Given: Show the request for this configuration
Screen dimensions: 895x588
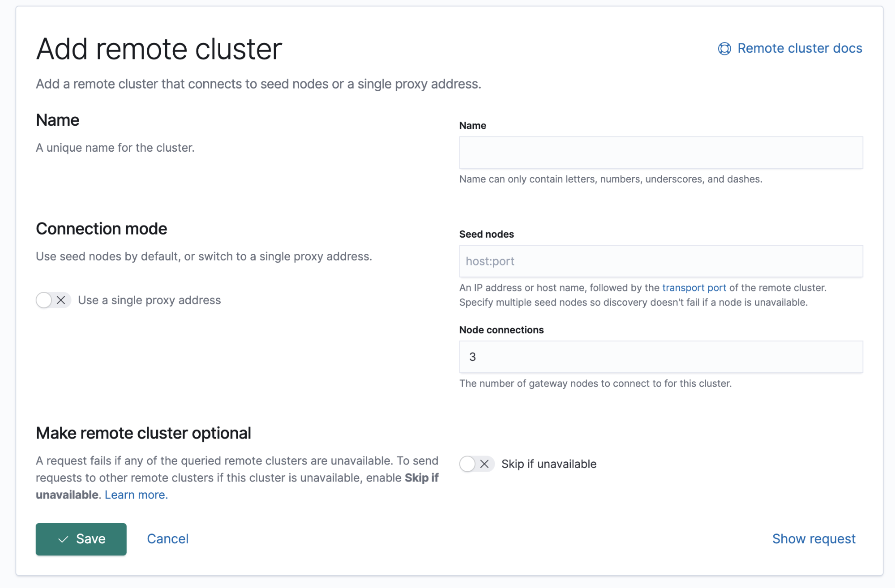Looking at the screenshot, I should (813, 539).
